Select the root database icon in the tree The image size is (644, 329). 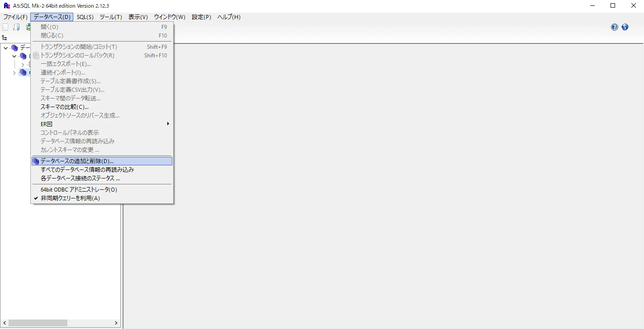tap(14, 47)
